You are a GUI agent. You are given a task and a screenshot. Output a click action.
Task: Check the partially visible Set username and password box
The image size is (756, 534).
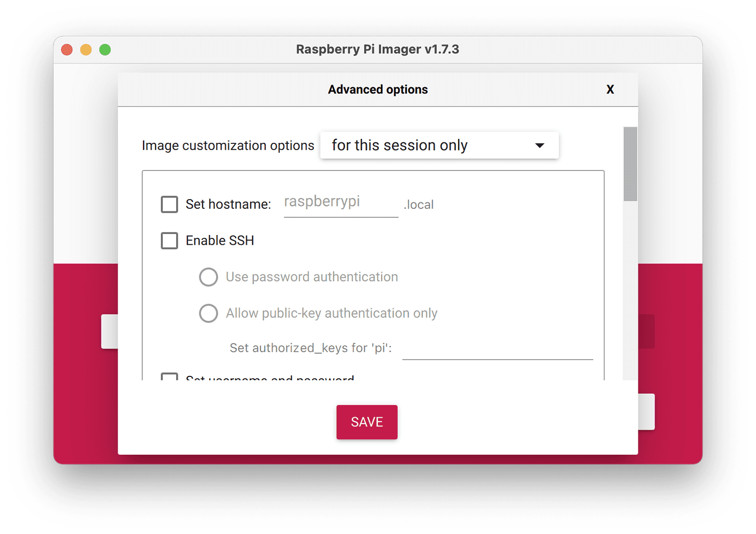(x=169, y=377)
